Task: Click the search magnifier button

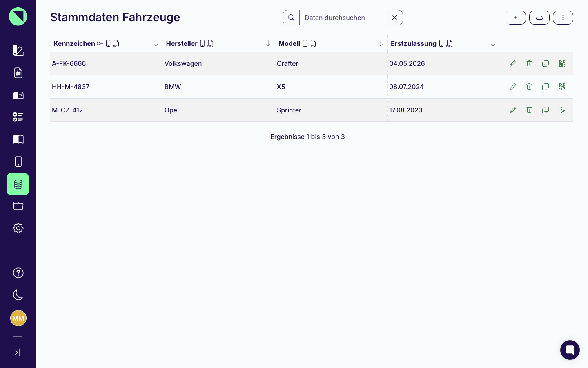Action: [x=291, y=18]
